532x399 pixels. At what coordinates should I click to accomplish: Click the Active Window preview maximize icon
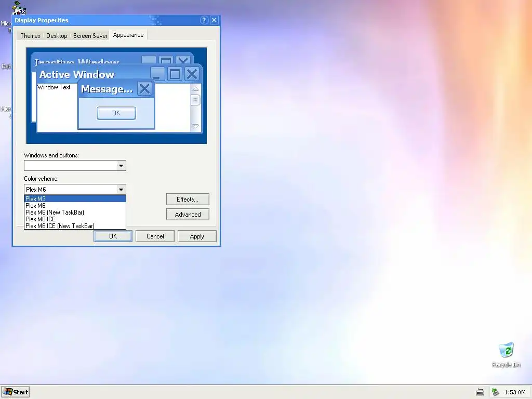[x=175, y=74]
